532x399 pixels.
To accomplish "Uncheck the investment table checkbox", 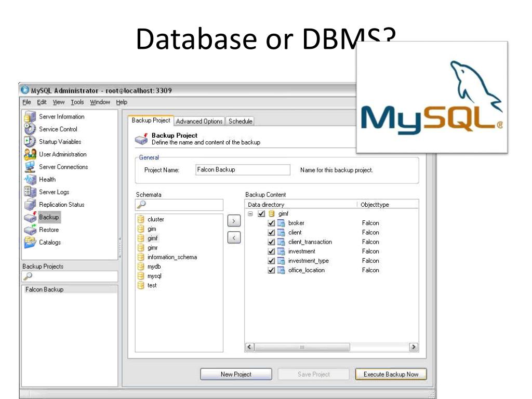I will point(271,251).
